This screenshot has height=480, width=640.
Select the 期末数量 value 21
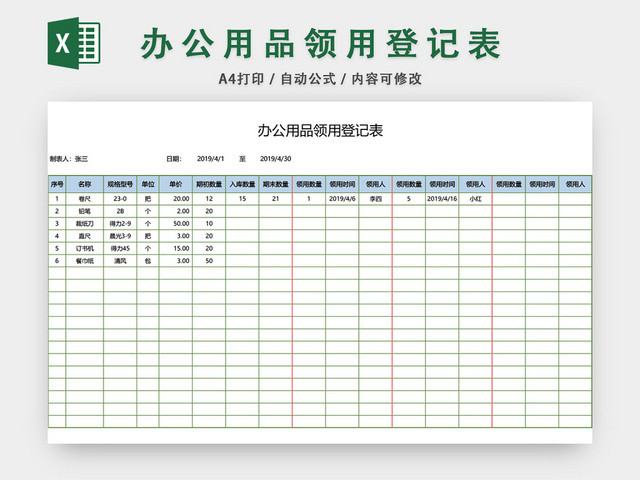[x=276, y=199]
